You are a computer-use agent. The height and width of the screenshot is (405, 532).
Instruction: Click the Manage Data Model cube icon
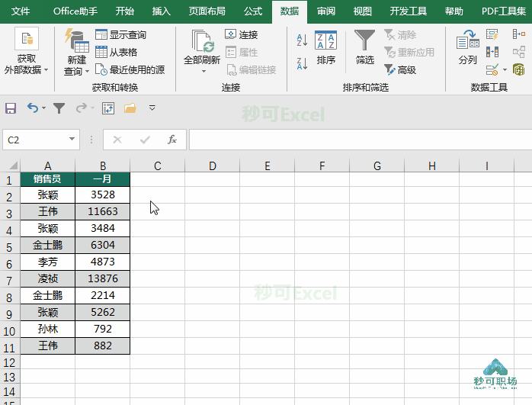pyautogui.click(x=519, y=70)
